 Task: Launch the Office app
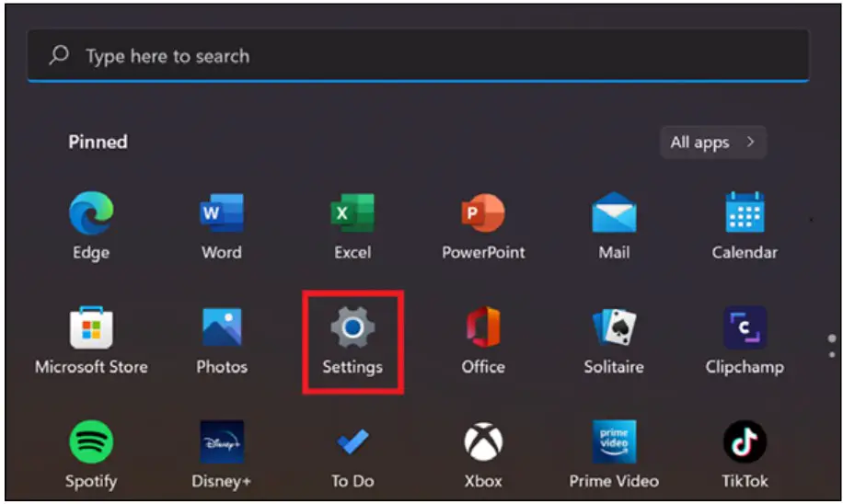pos(483,327)
